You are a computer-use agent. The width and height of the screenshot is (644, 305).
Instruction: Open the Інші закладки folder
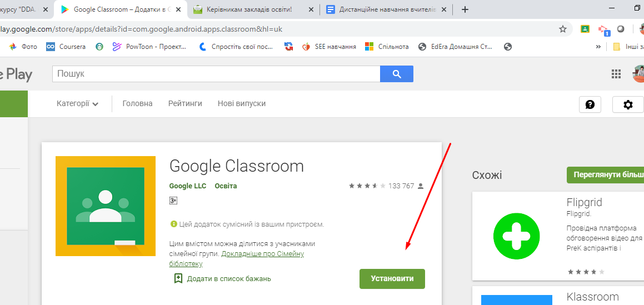[628, 47]
